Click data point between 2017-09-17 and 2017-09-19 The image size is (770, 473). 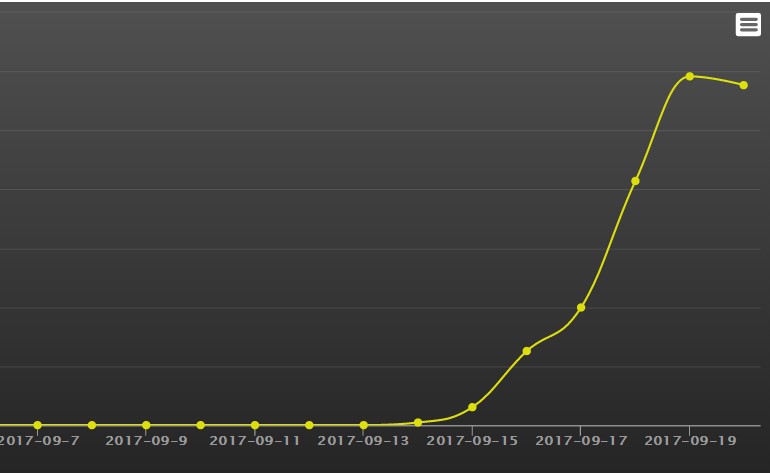[x=635, y=181]
